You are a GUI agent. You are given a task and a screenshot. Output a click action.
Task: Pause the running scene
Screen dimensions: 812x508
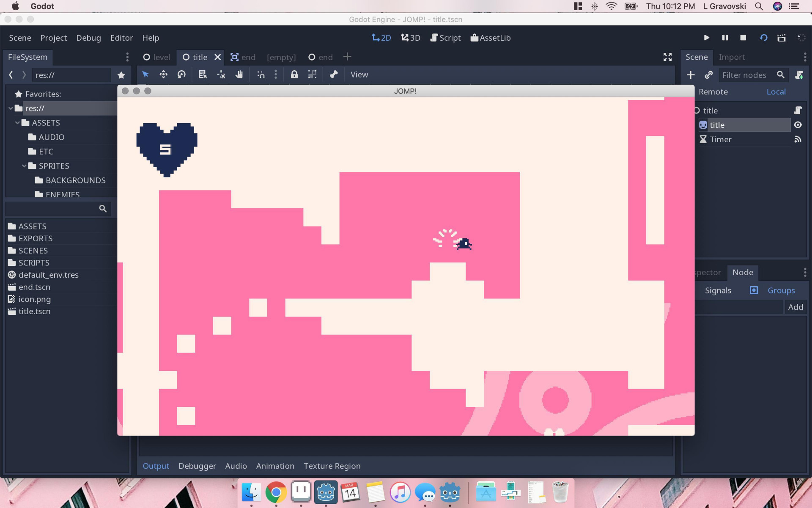coord(725,38)
